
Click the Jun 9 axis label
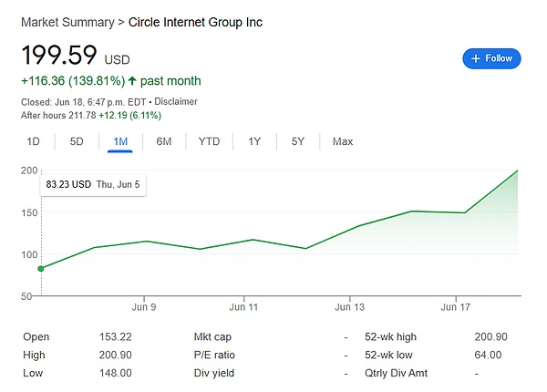(145, 307)
